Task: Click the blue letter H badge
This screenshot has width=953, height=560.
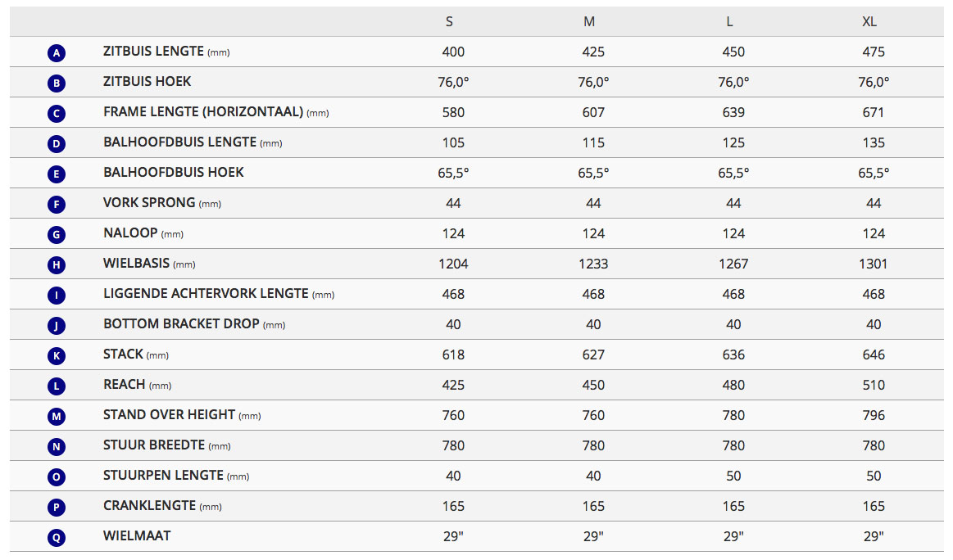Action: click(57, 265)
